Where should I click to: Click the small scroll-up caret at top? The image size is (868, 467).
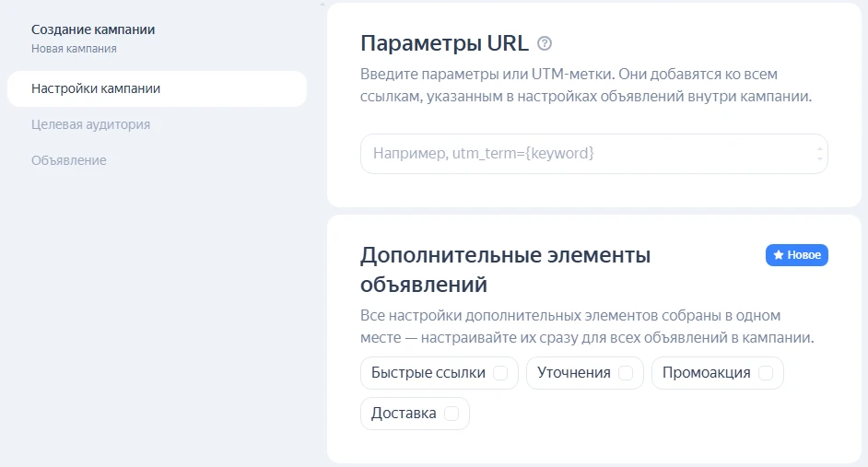tap(322, 4)
